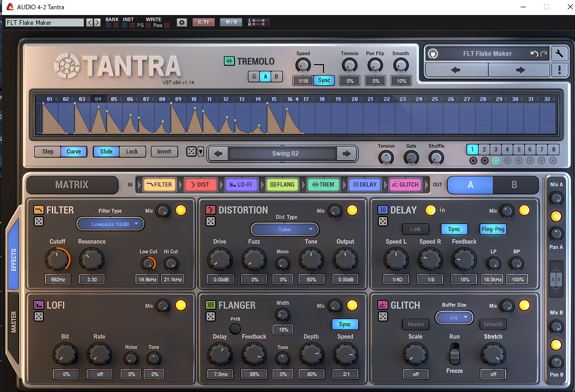The width and height of the screenshot is (575, 392).
Task: Click the Filter Cutoff knob
Action: 57,259
